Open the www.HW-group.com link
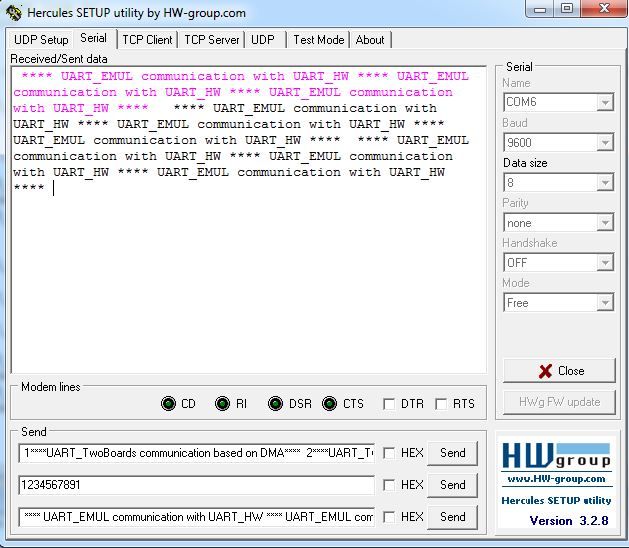This screenshot has width=629, height=548. [x=556, y=479]
